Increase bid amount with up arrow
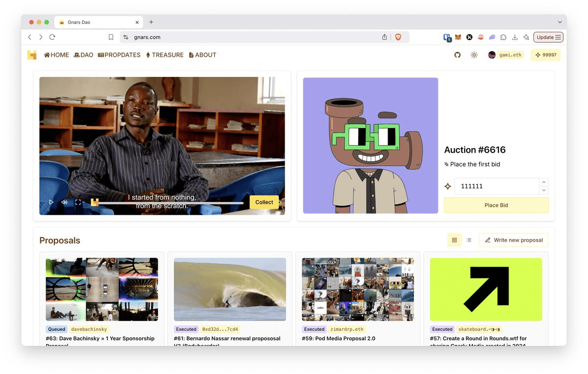The width and height of the screenshot is (588, 374). tap(544, 182)
